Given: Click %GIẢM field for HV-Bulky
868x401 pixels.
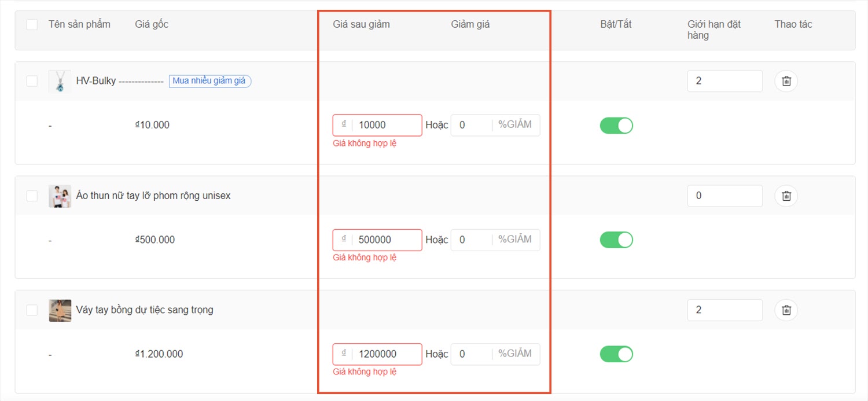Looking at the screenshot, I should tap(472, 125).
